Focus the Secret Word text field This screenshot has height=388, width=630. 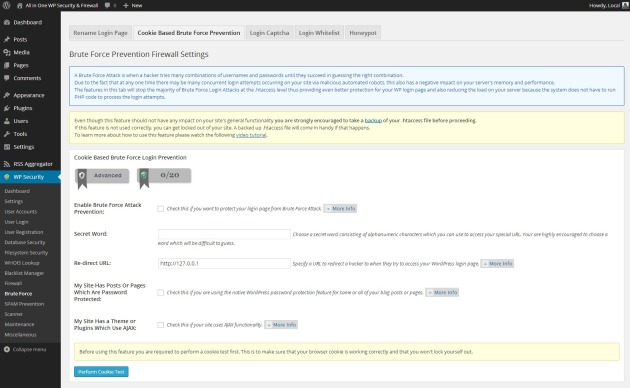click(x=224, y=234)
